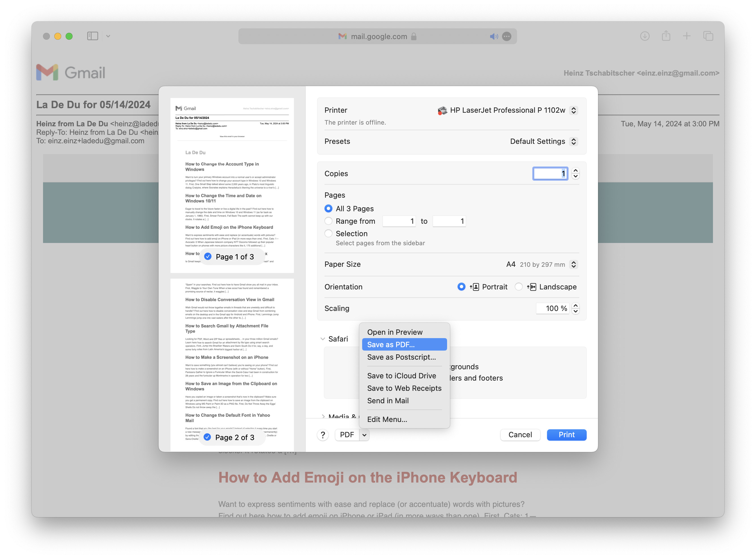Click email subject 'La De Du for 05/14/2024'
The image size is (756, 559).
93,104
